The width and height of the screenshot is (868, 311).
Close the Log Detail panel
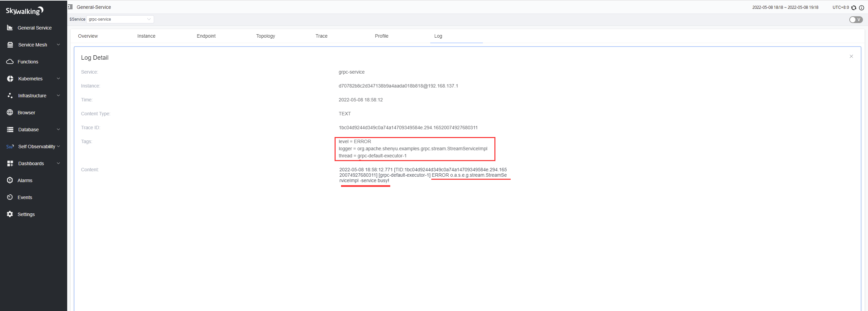851,56
